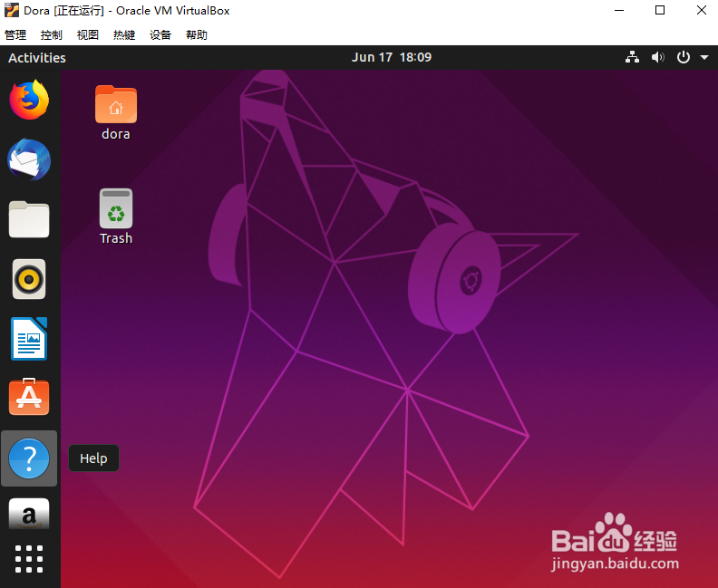Open Ubuntu Software center icon
Screen dimensions: 718x588
tap(29, 397)
